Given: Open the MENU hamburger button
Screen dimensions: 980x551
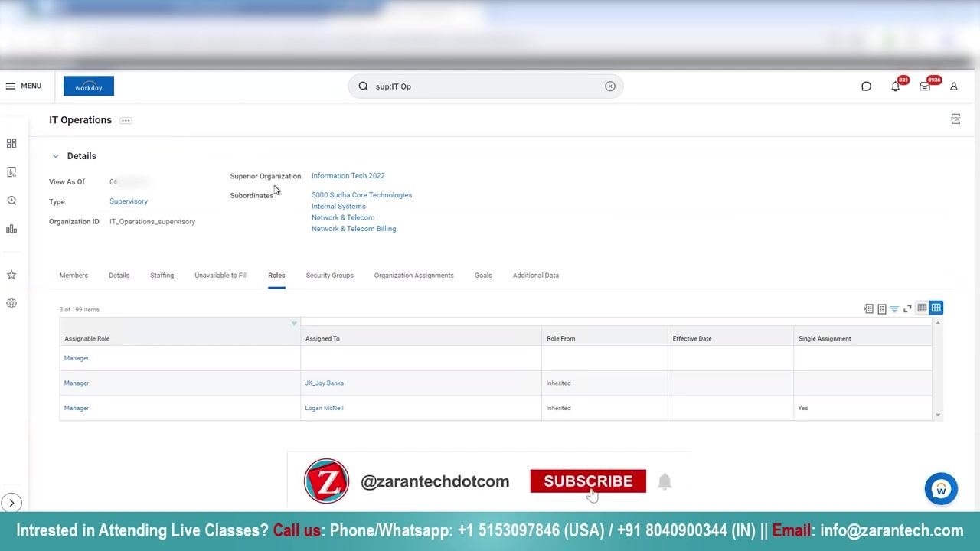Looking at the screenshot, I should (x=23, y=86).
